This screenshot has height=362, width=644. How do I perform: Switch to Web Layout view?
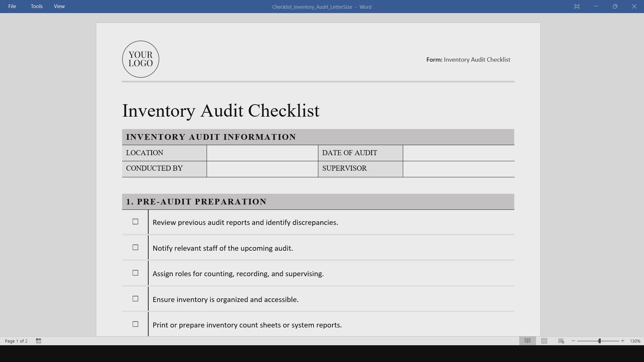[561, 341]
